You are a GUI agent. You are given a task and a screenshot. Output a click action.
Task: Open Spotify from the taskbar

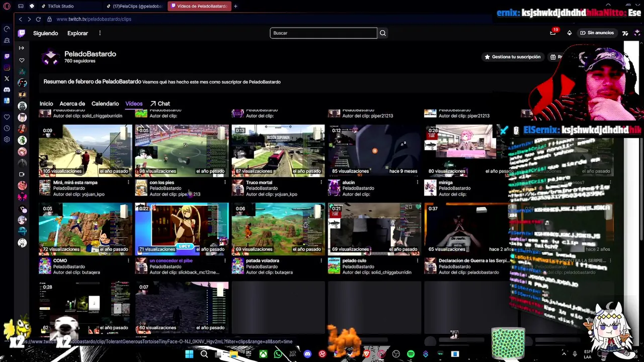click(x=411, y=354)
